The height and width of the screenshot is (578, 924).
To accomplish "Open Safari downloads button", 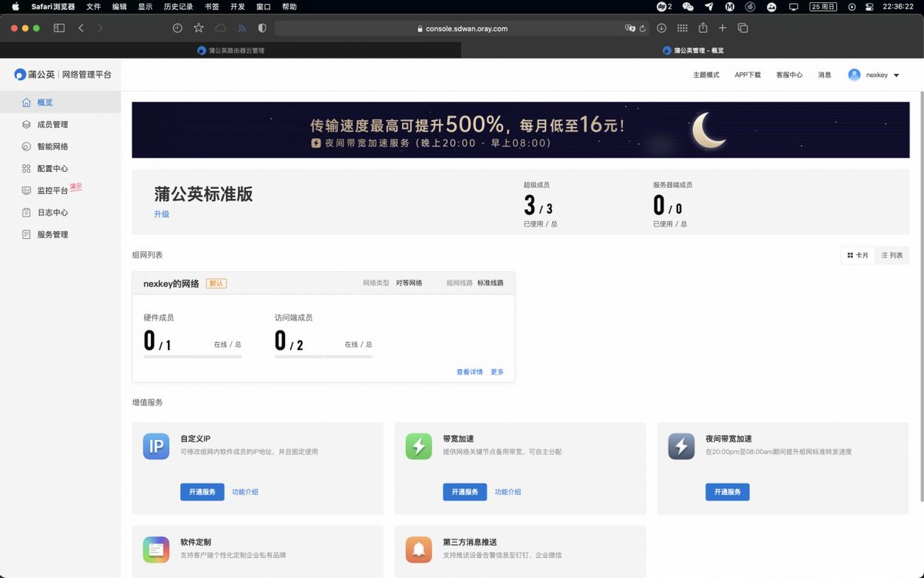I will click(x=661, y=28).
